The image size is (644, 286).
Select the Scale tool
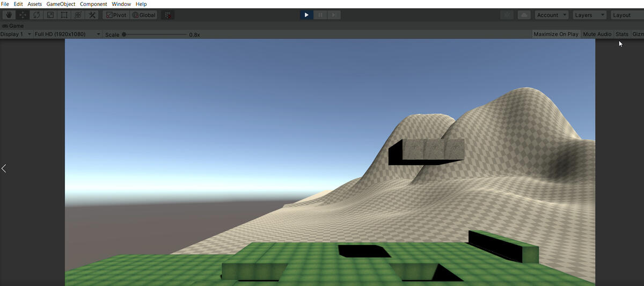click(x=50, y=15)
